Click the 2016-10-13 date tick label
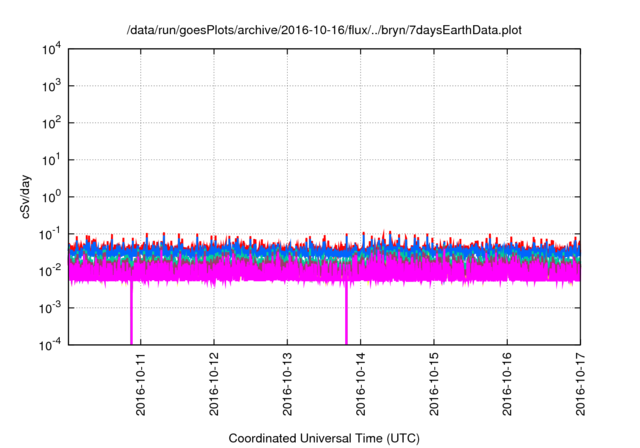This screenshot has height=448, width=640. coord(287,384)
